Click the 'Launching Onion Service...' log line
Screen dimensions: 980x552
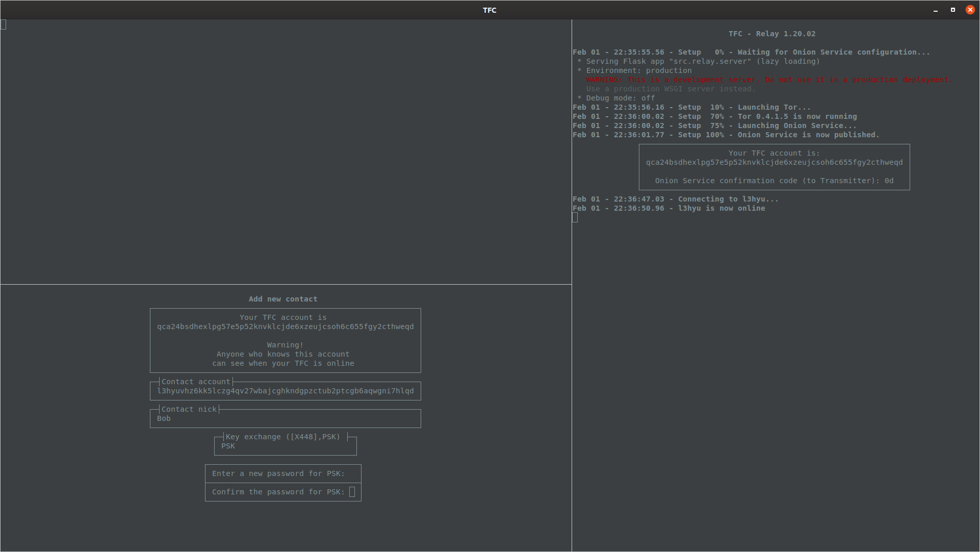[x=714, y=126]
